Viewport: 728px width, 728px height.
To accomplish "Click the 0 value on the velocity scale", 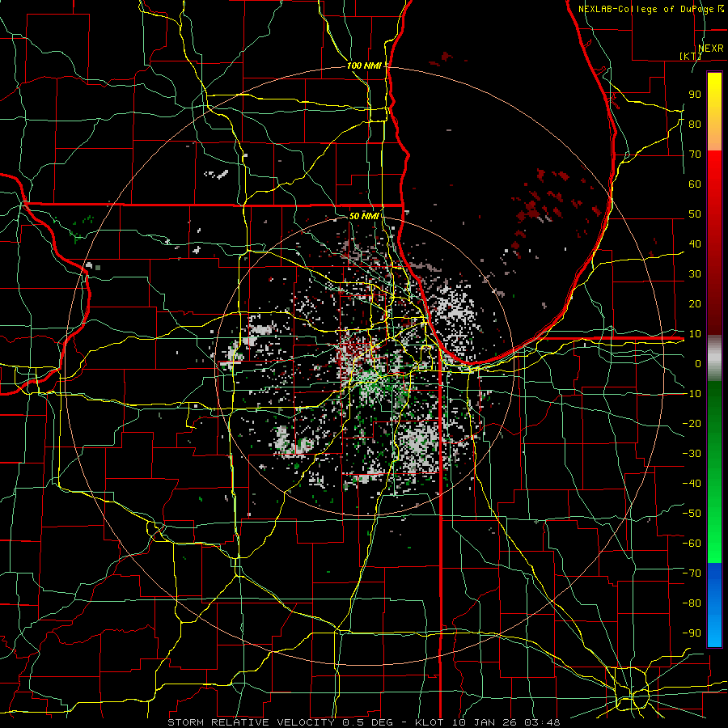I will (x=698, y=363).
